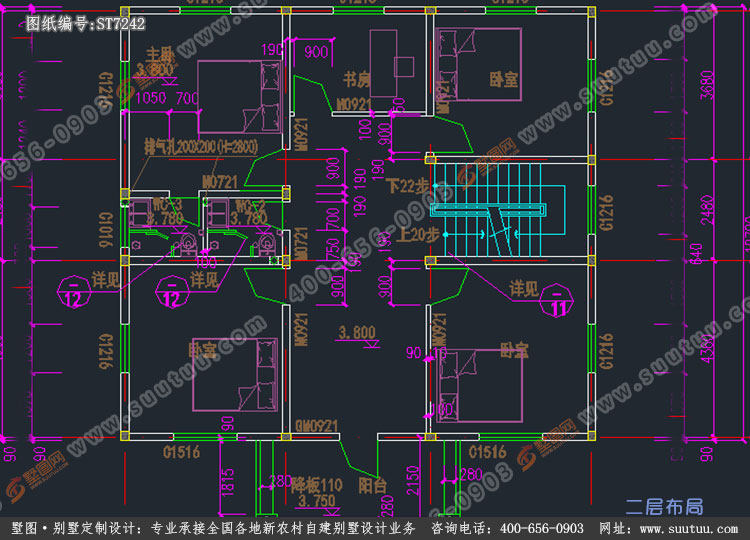Select the bed symbol in the 主卧 room
This screenshot has height=540, width=750.
pyautogui.click(x=239, y=97)
